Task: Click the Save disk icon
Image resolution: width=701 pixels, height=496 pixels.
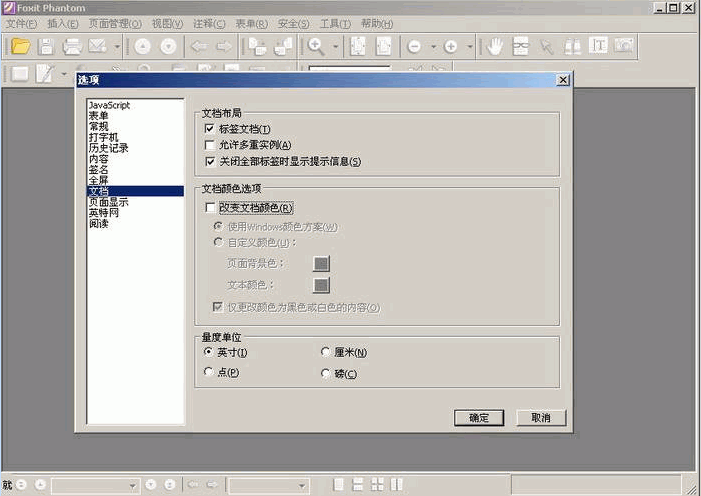Action: pyautogui.click(x=46, y=46)
